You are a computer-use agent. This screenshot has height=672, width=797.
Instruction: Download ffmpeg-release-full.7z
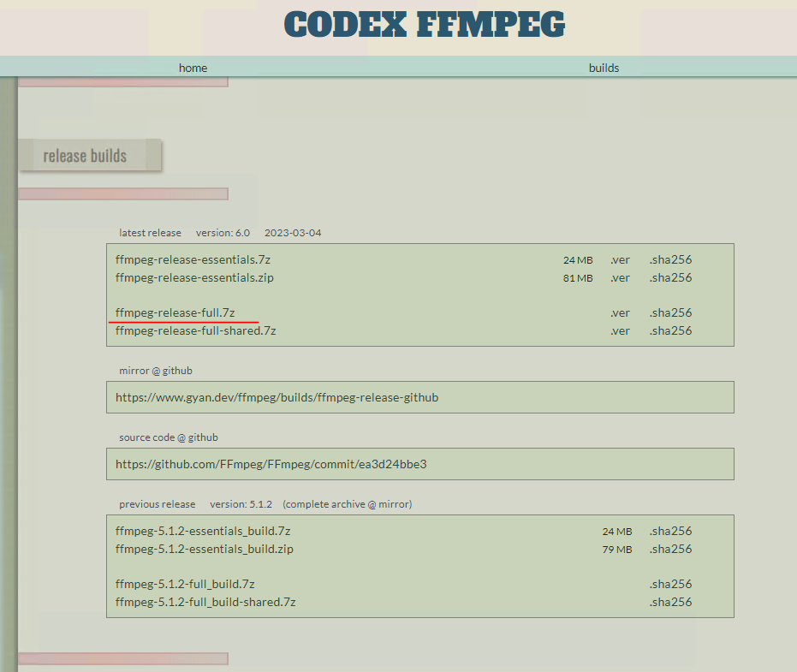175,312
